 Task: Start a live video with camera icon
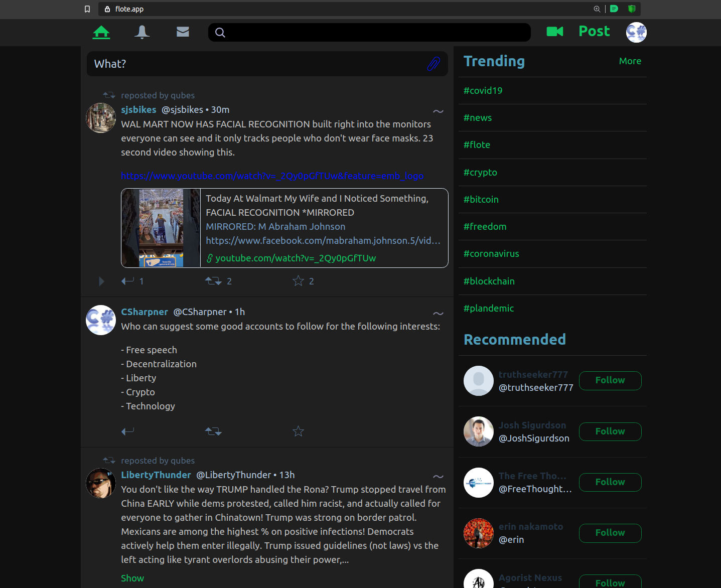tap(554, 32)
